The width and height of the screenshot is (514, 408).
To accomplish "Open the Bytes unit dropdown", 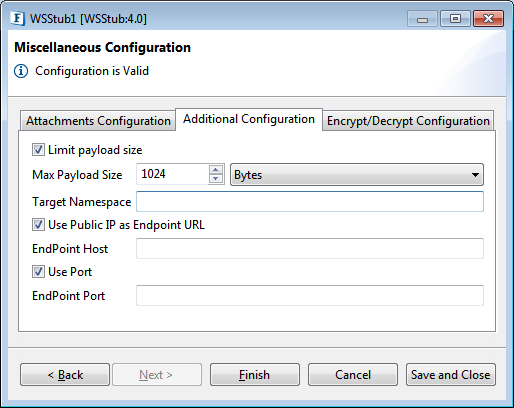I will pos(357,175).
